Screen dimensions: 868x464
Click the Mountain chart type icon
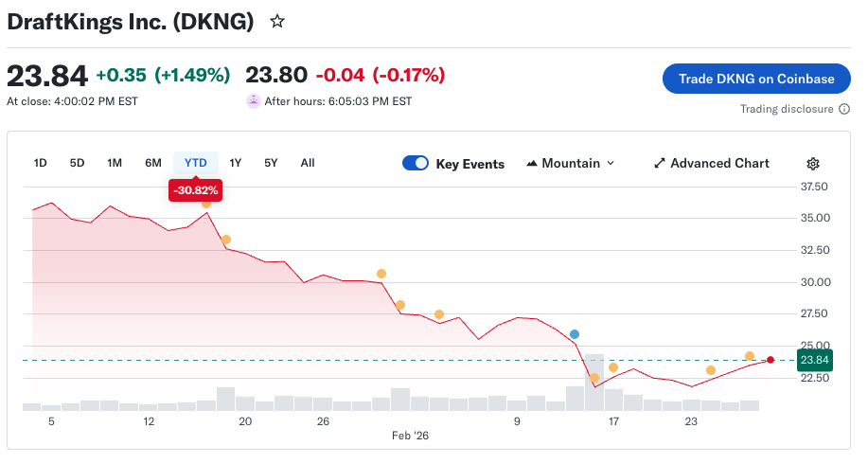pos(531,163)
